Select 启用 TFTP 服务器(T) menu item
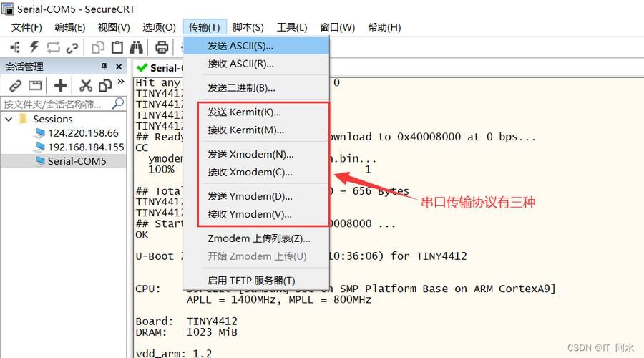The width and height of the screenshot is (644, 358). pyautogui.click(x=251, y=280)
